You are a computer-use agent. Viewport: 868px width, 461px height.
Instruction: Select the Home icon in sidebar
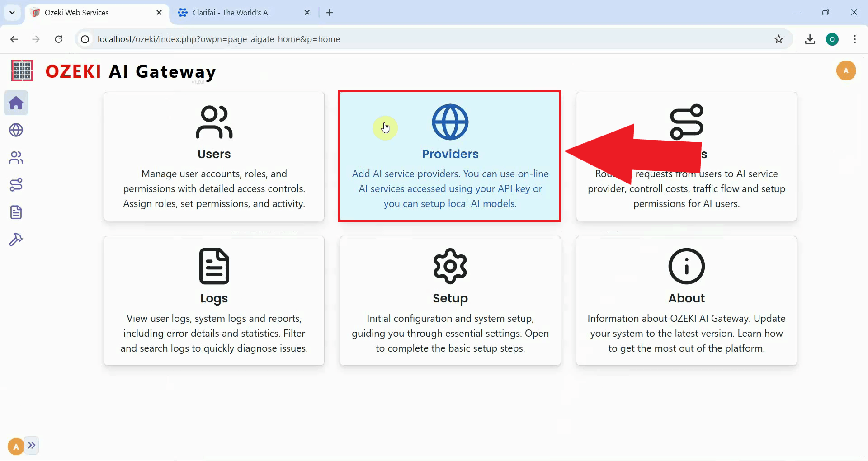[16, 103]
